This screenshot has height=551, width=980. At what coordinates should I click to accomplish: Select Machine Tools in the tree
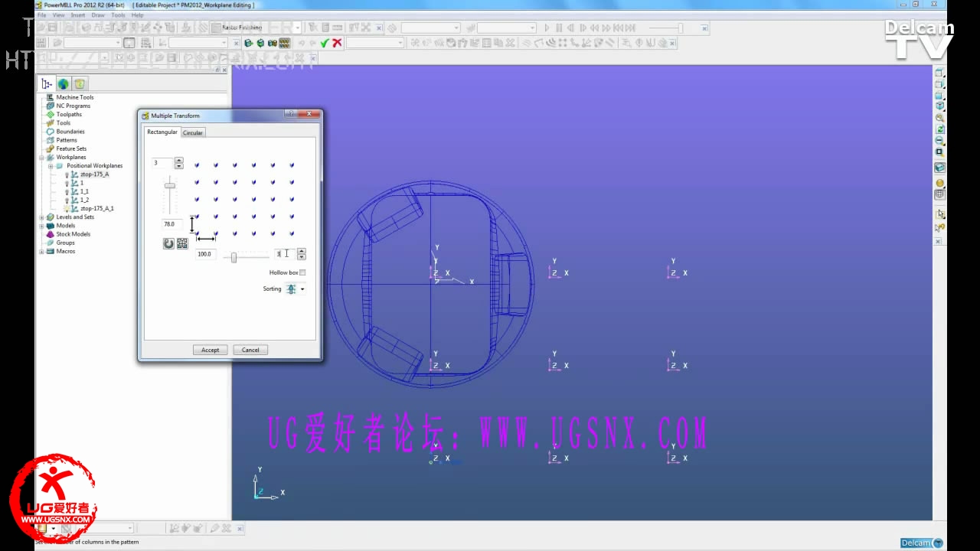pos(75,97)
